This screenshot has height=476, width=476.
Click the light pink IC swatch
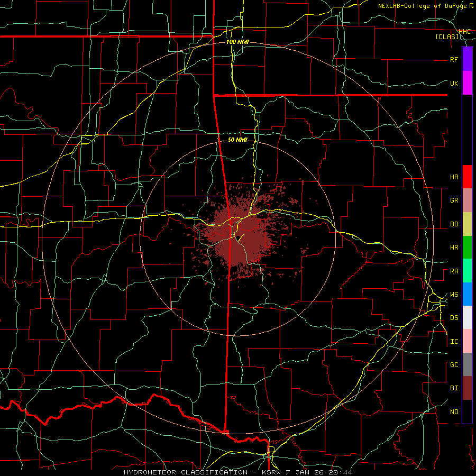coord(467,341)
